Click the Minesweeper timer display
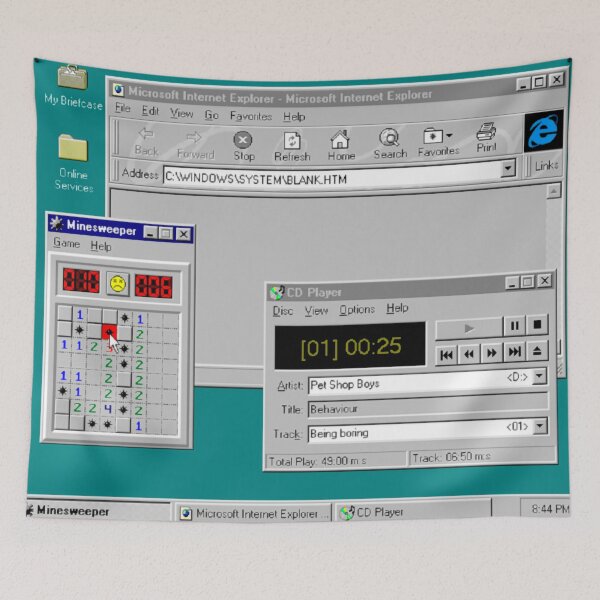The width and height of the screenshot is (600, 600). click(153, 286)
